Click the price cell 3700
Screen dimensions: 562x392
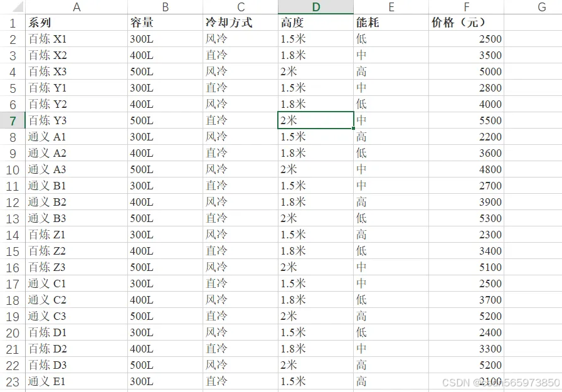pyautogui.click(x=466, y=300)
